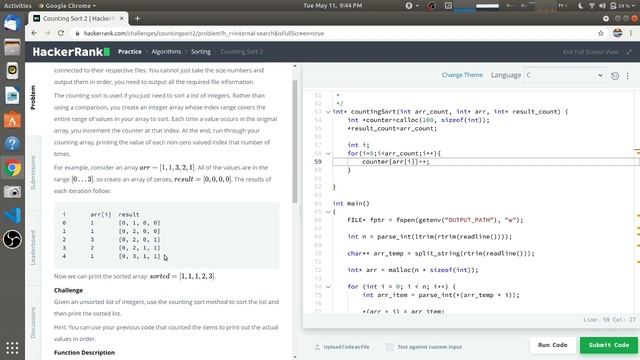Reset code with the history icon

615,76
